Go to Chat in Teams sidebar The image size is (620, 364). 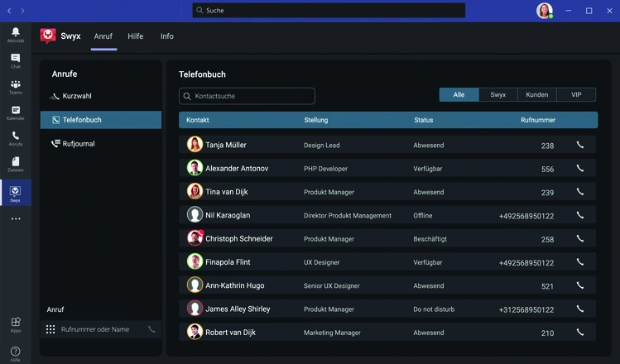tap(15, 60)
